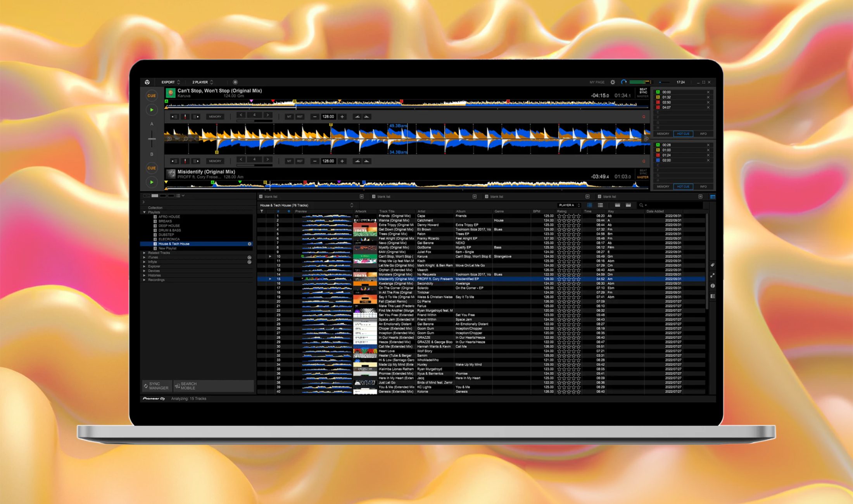Click the green play button for deck B
The width and height of the screenshot is (853, 504).
(152, 182)
